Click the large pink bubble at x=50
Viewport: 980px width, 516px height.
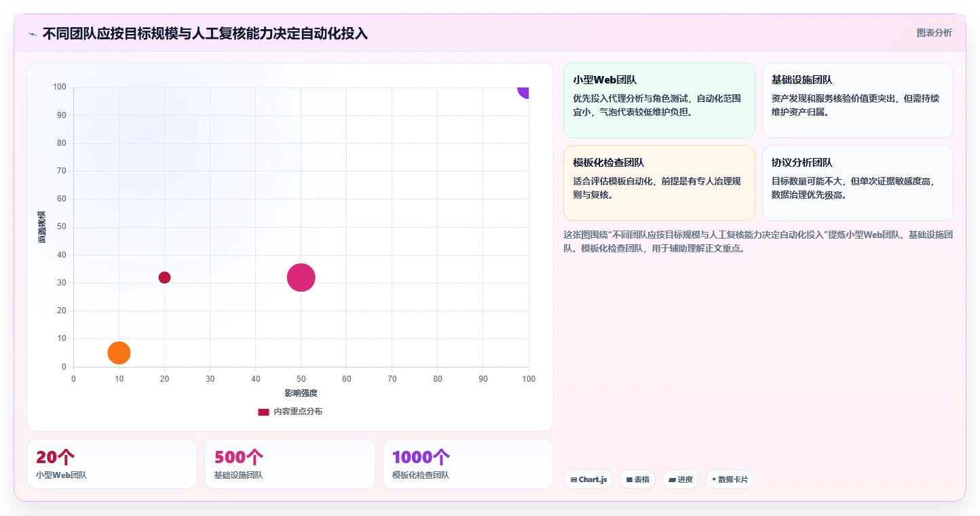tap(301, 277)
